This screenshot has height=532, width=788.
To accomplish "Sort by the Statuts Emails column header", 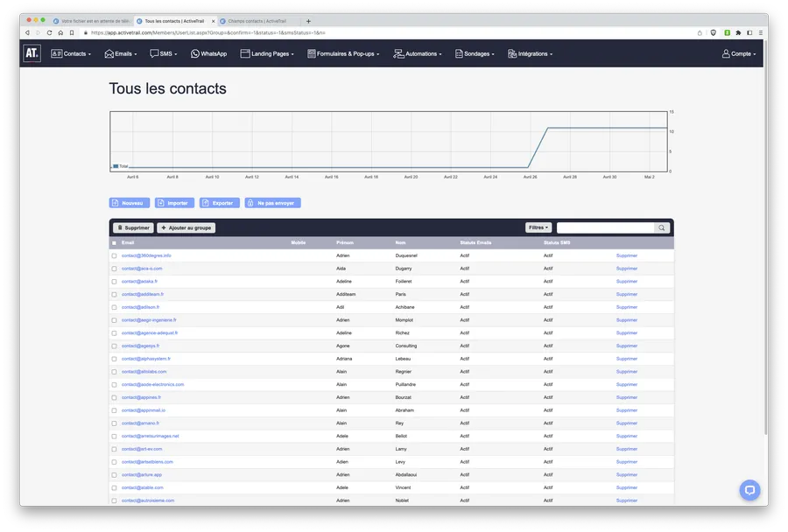I will pos(475,242).
